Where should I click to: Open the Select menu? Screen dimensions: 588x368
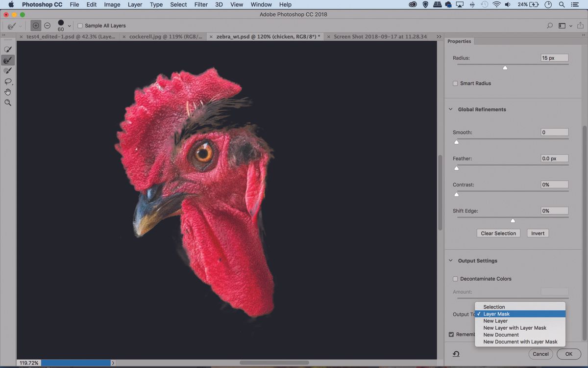(178, 4)
